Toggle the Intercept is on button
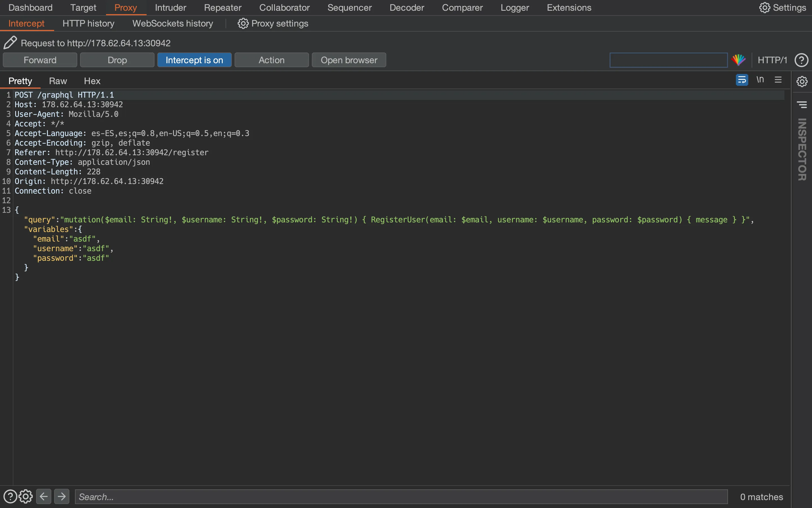The image size is (812, 508). coord(194,60)
